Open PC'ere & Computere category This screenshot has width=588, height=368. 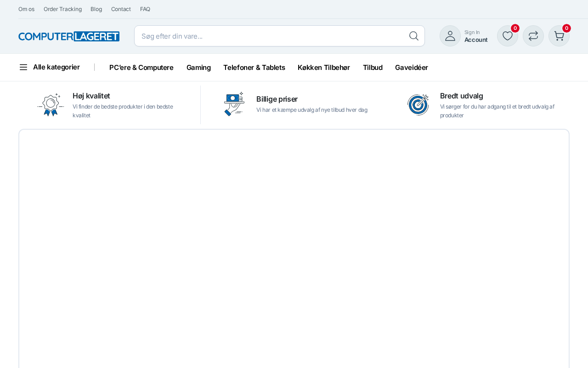point(141,68)
